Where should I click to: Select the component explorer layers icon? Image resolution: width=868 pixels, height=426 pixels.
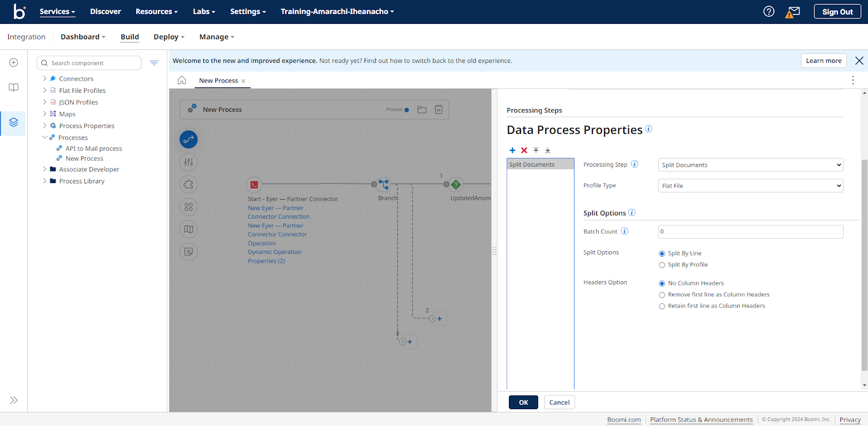14,123
